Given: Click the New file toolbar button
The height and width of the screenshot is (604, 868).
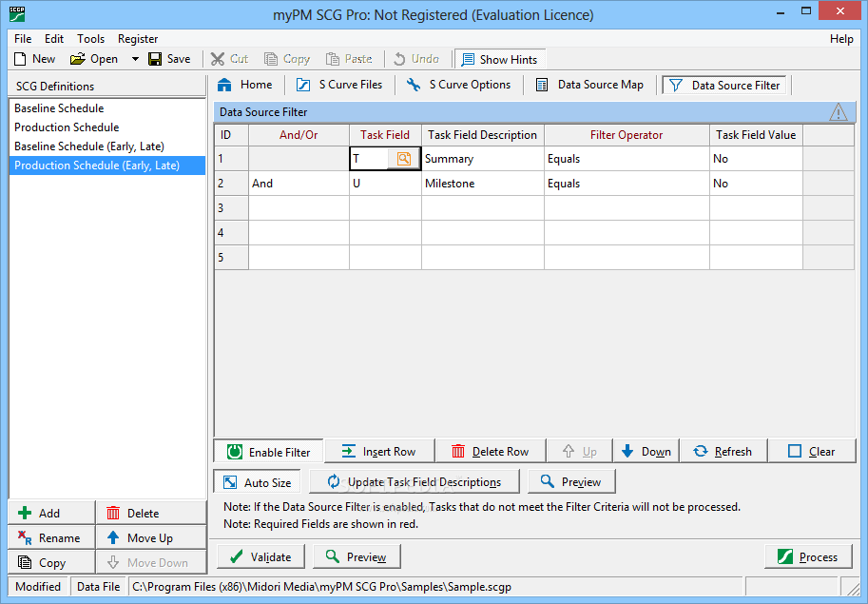Looking at the screenshot, I should [34, 59].
